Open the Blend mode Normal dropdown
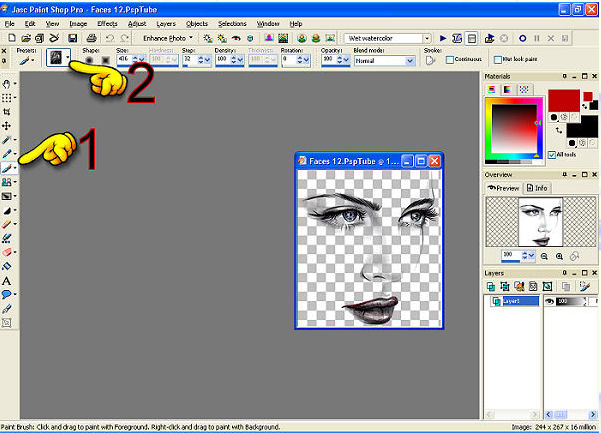601x433 pixels. pos(410,61)
